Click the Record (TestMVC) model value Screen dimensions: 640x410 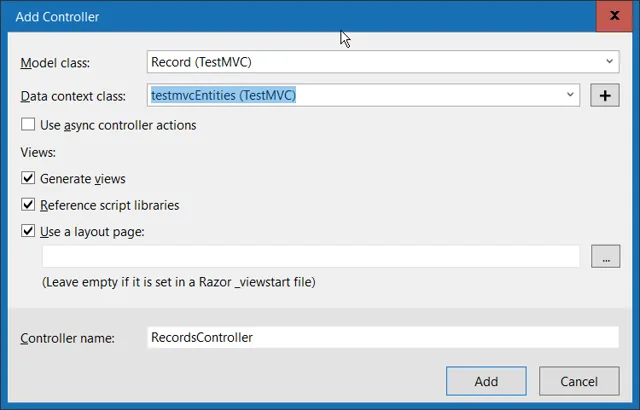(201, 62)
